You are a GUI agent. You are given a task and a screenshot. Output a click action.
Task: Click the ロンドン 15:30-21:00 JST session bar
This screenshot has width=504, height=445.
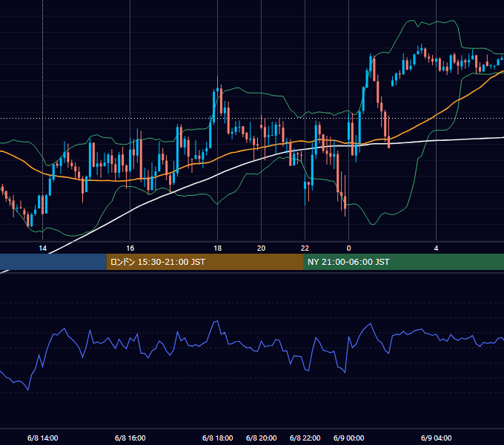[x=205, y=262]
